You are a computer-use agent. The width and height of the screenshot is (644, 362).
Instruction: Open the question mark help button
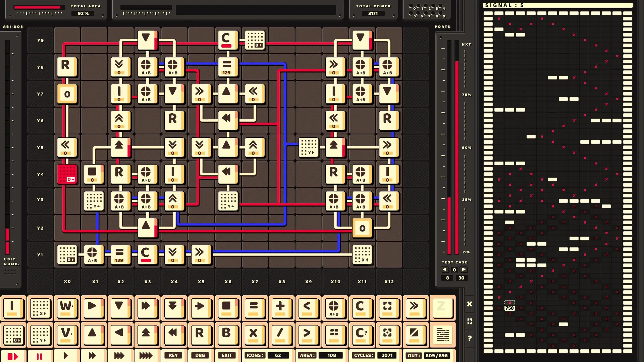470,338
